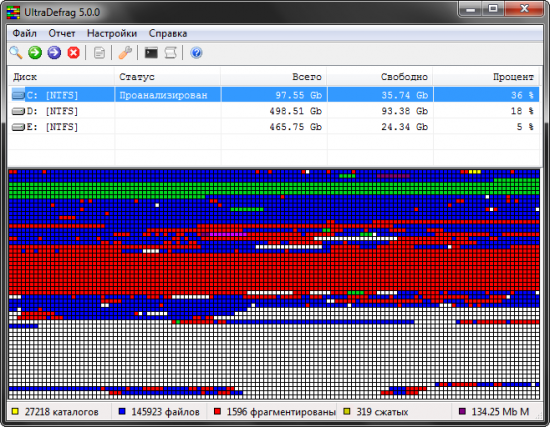Click the C: drive icon
Screen dimensions: 550x427
click(x=18, y=95)
